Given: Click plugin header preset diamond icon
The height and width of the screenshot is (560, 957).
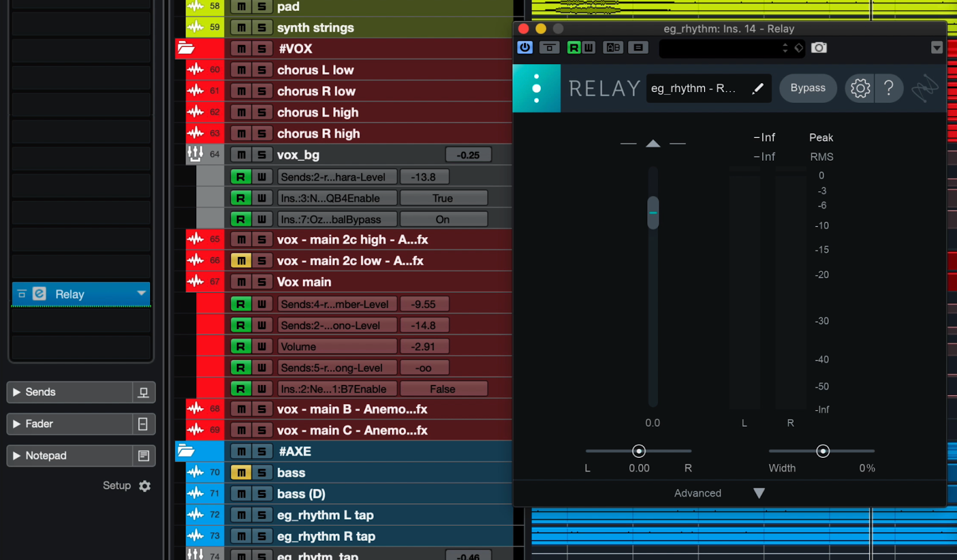Looking at the screenshot, I should 799,48.
